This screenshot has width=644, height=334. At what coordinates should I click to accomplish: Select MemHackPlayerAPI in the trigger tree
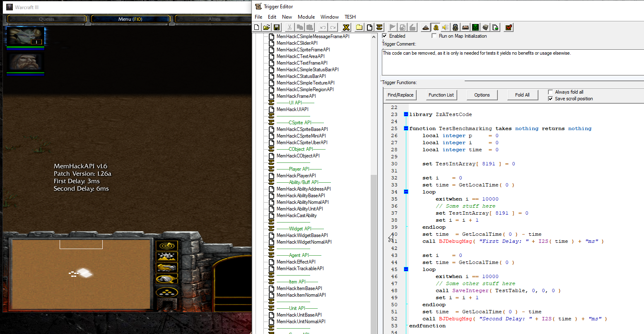click(x=296, y=176)
